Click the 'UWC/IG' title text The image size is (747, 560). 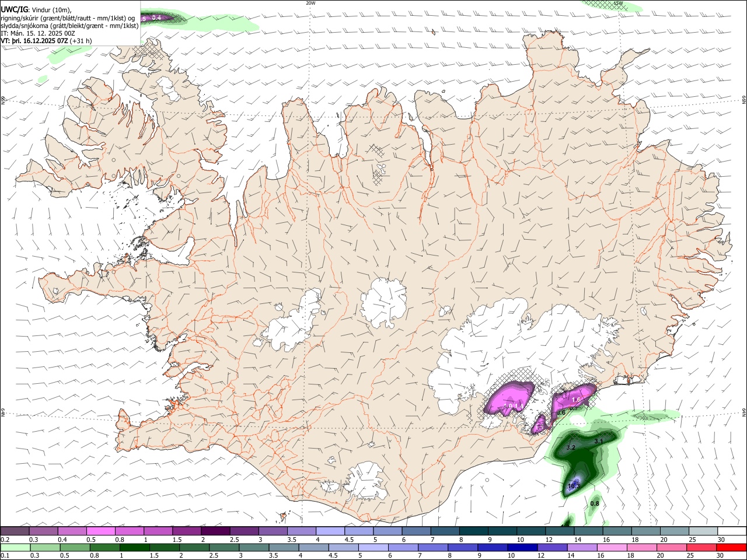tap(15, 9)
